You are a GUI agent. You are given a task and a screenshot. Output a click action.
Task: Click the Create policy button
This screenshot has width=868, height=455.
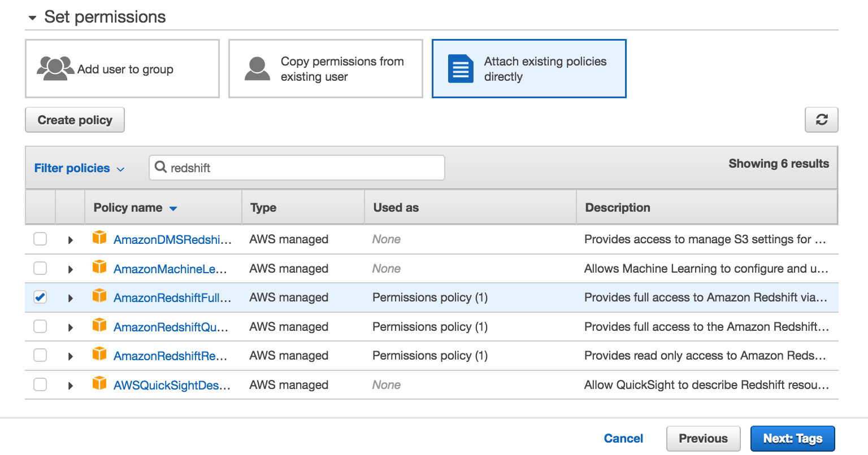(74, 120)
